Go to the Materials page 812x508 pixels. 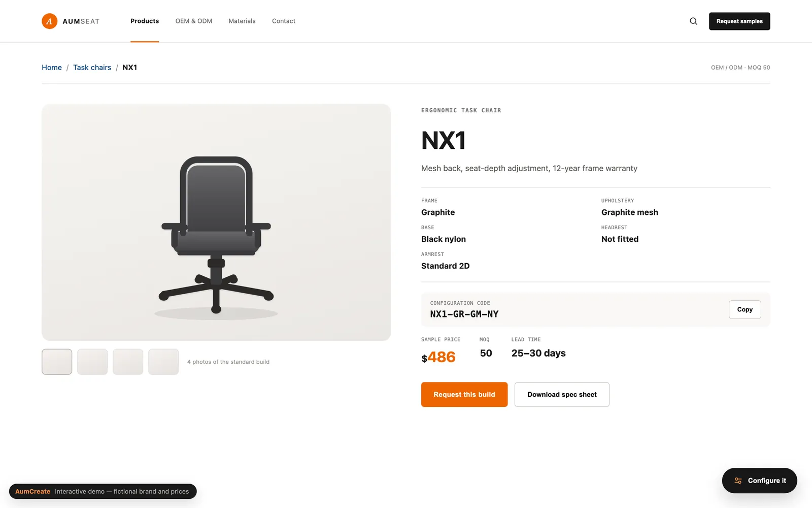point(242,21)
